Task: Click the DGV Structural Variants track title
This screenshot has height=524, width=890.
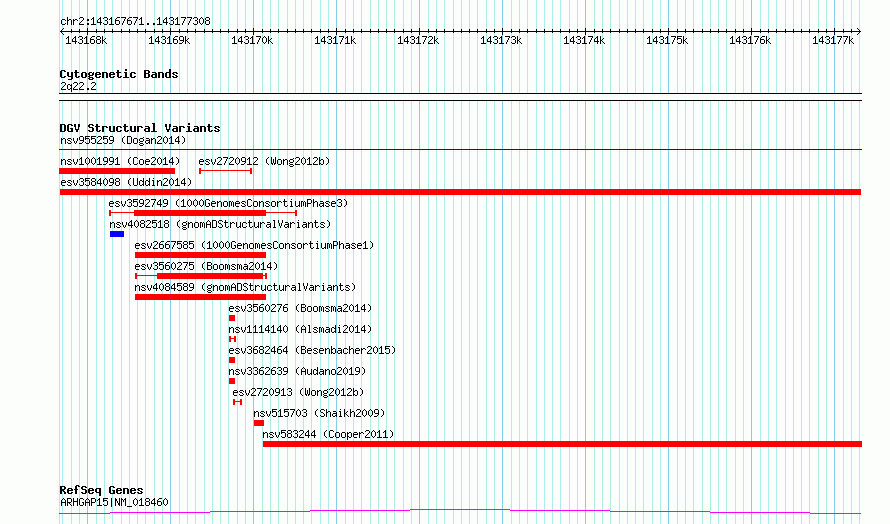Action: 140,128
